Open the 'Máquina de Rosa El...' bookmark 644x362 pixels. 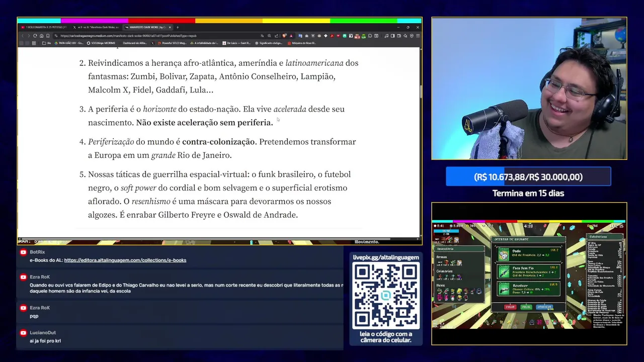[x=301, y=43]
